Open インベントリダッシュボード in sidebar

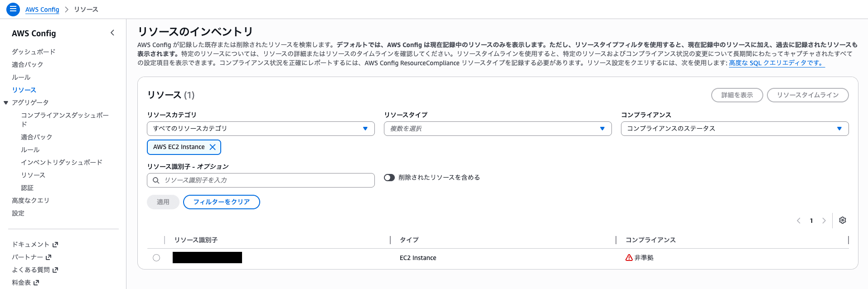coord(62,162)
